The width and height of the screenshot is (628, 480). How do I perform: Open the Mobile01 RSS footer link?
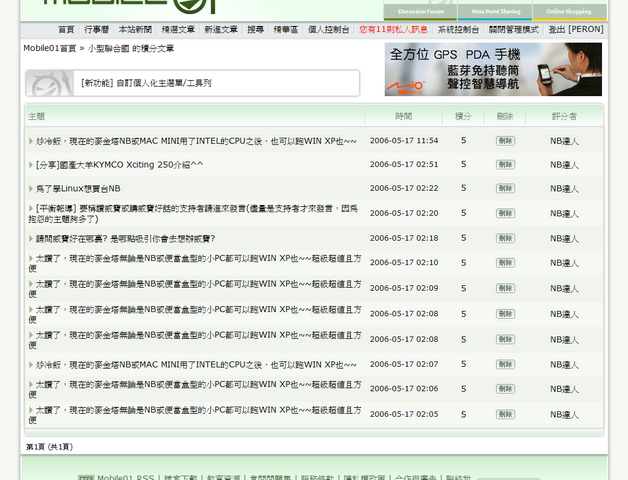(x=125, y=477)
